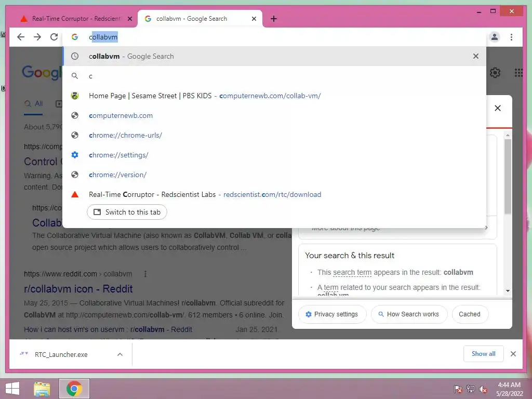Reload the page with the refresh icon
Image resolution: width=532 pixels, height=399 pixels.
(54, 37)
